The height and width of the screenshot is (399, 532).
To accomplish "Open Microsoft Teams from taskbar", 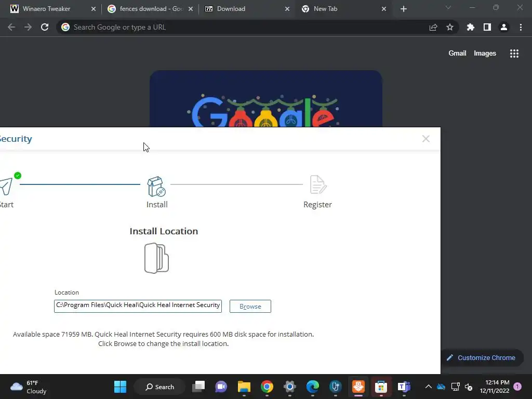I will [404, 387].
